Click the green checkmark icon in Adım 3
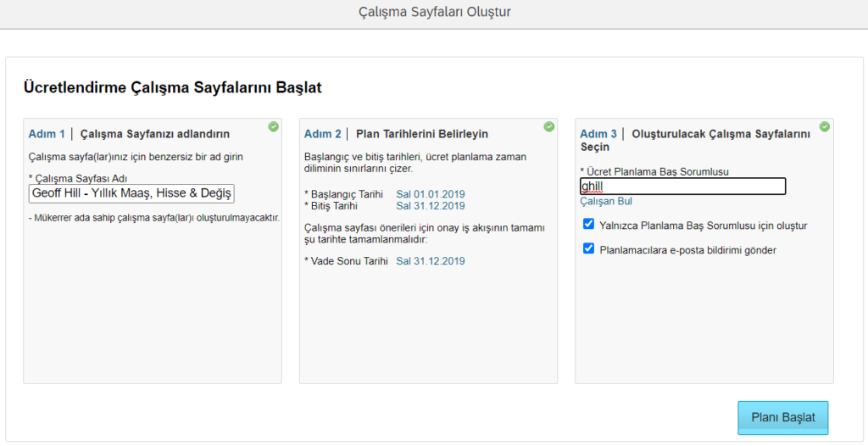 824,126
